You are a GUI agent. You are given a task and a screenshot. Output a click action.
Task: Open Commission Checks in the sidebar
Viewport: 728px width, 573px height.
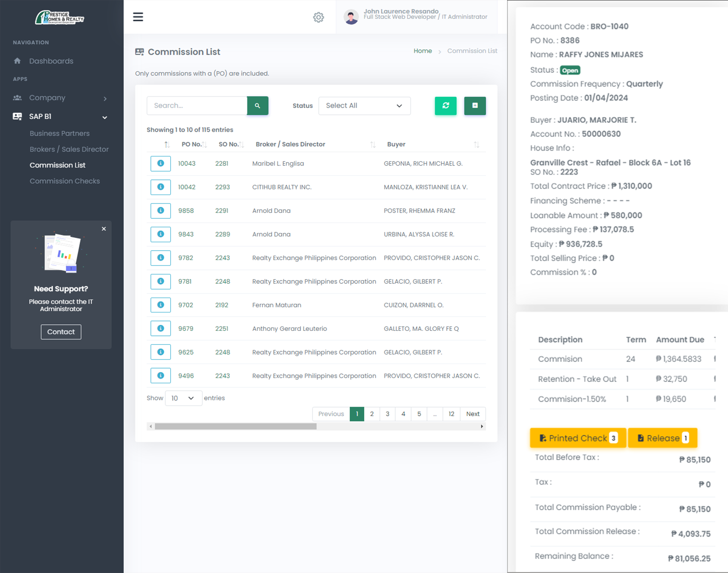point(65,181)
